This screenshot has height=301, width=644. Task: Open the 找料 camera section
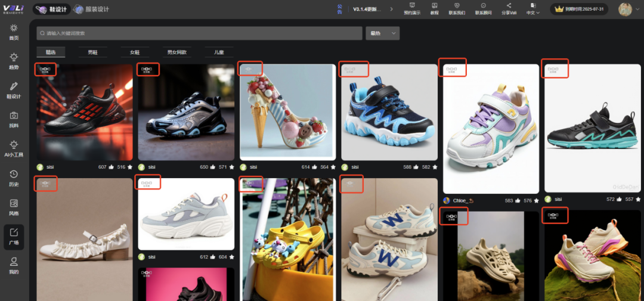14,120
